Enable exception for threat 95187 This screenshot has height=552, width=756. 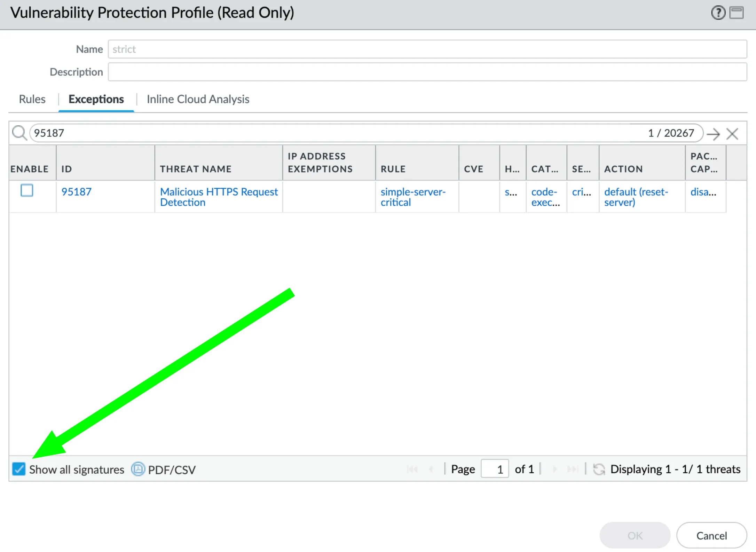click(x=27, y=191)
